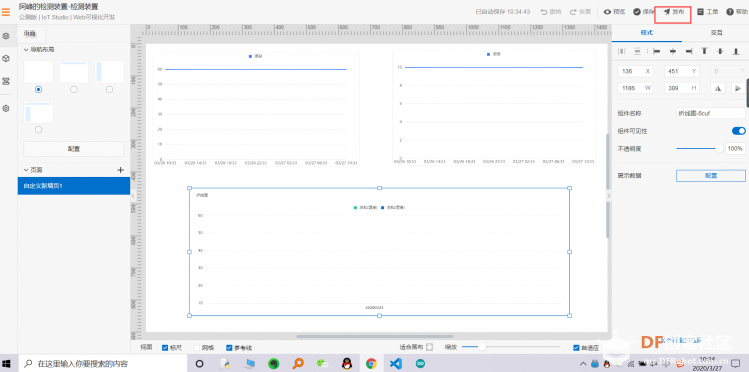Click the Windows taskbar search box
The height and width of the screenshot is (372, 749).
click(103, 364)
